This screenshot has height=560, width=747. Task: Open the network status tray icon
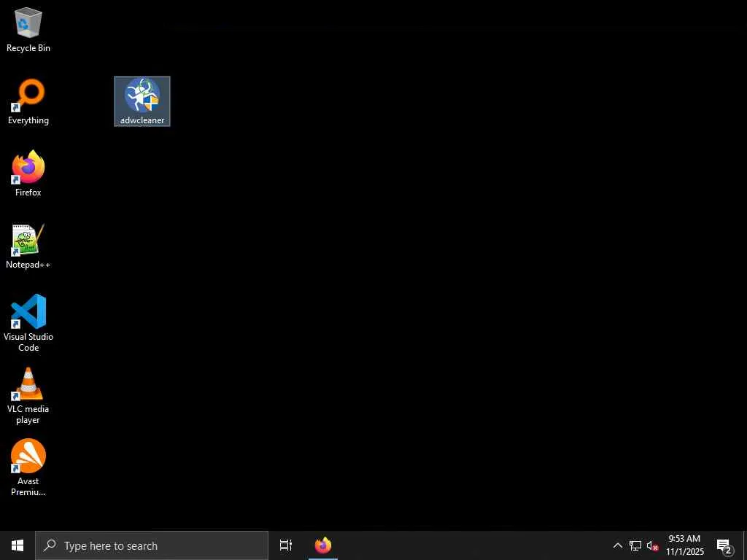click(x=635, y=545)
